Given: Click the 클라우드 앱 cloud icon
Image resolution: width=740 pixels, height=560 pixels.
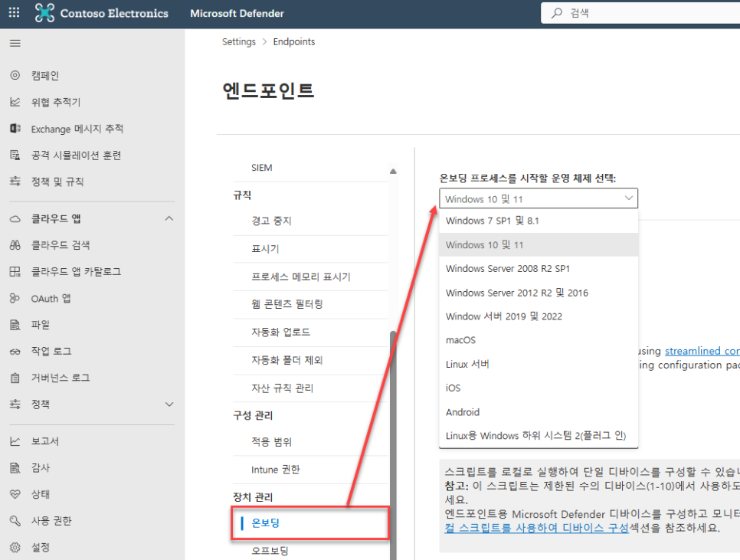Looking at the screenshot, I should point(15,219).
